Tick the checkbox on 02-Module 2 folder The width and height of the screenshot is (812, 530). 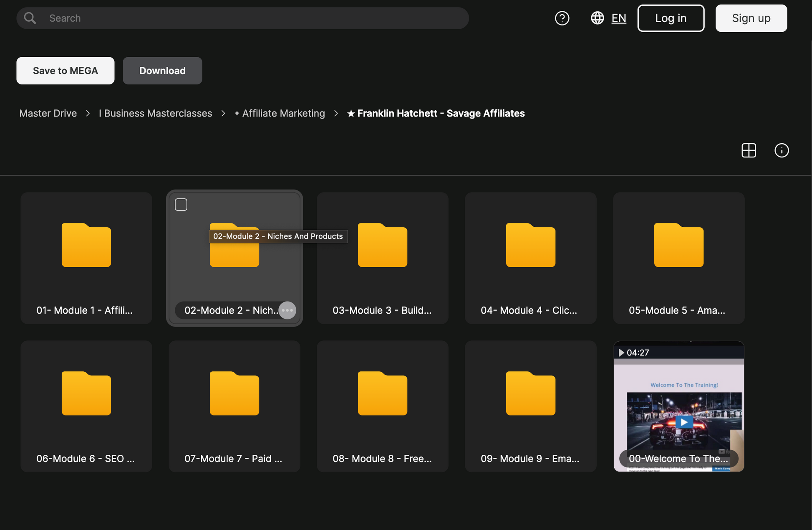coord(181,205)
